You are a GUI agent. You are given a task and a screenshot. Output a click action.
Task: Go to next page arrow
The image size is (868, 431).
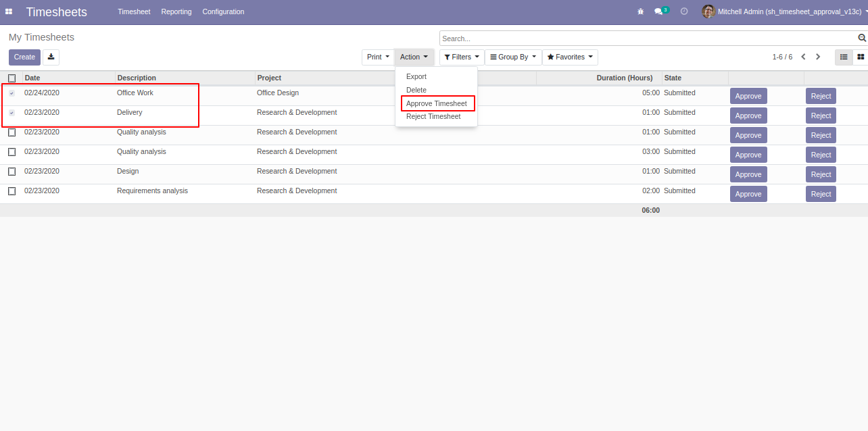pos(818,57)
